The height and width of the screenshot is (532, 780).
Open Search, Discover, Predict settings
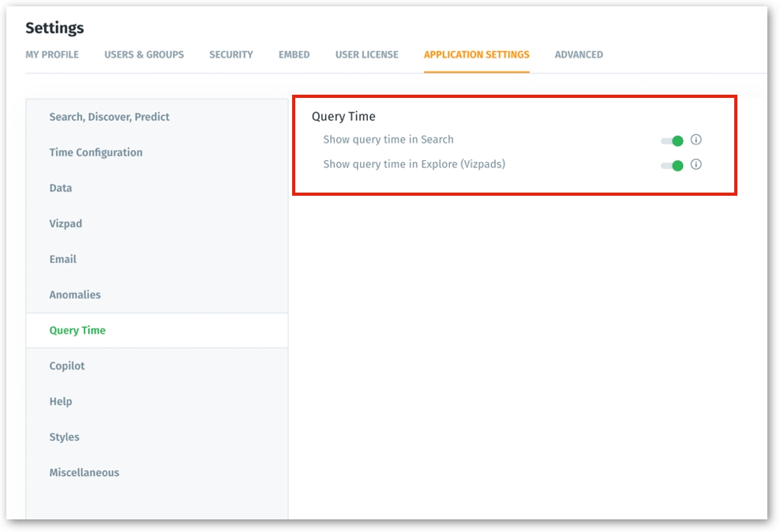coord(109,117)
